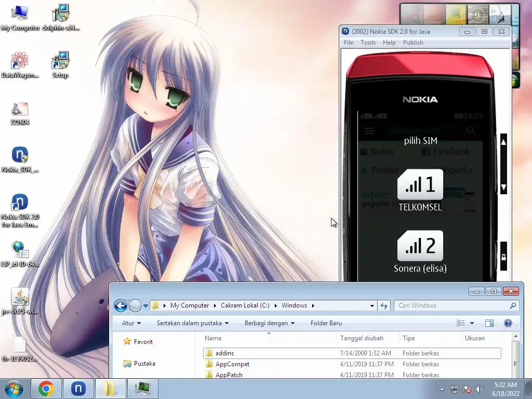Screen dimensions: 532x399
Task: Open Berbagi dengan dropdown
Action: point(270,323)
